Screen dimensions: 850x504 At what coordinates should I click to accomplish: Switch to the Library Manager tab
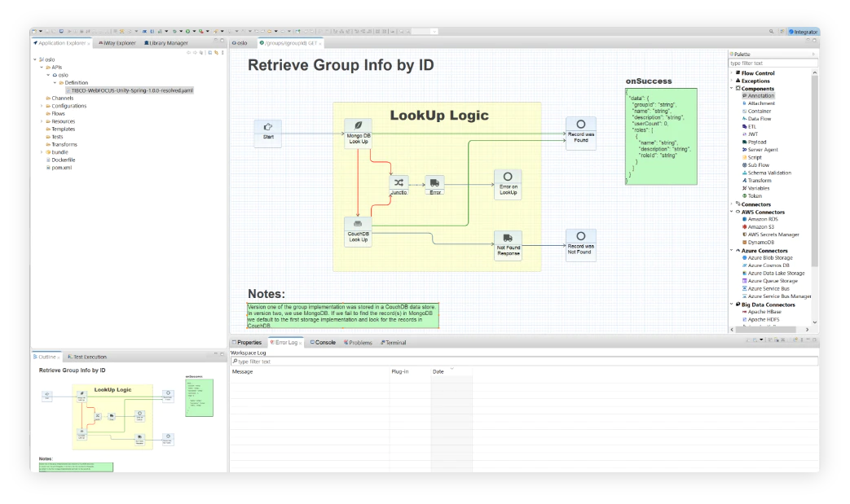click(x=166, y=43)
